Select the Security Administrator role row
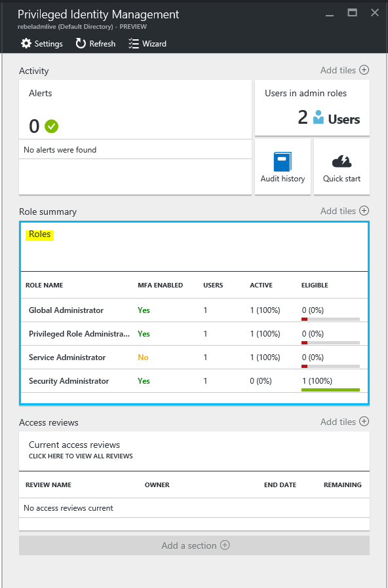Image resolution: width=388 pixels, height=588 pixels. click(x=194, y=381)
